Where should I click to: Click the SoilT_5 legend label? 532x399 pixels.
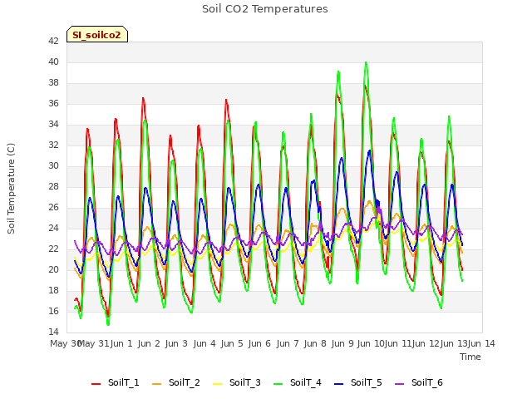pos(367,382)
